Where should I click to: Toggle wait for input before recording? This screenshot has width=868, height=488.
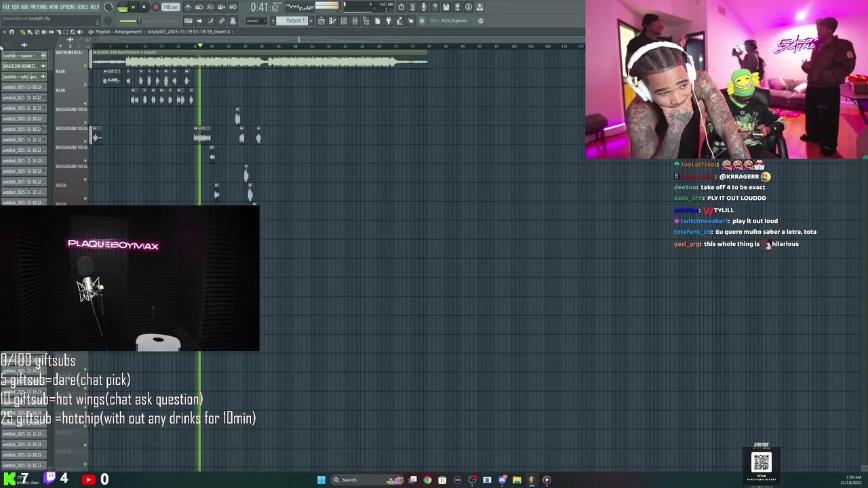[199, 7]
